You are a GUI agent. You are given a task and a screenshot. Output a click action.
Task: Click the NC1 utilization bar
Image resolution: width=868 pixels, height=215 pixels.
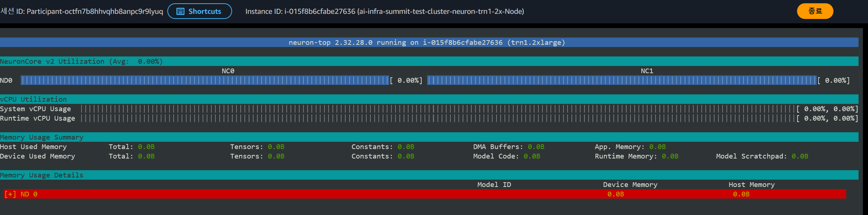(622, 81)
